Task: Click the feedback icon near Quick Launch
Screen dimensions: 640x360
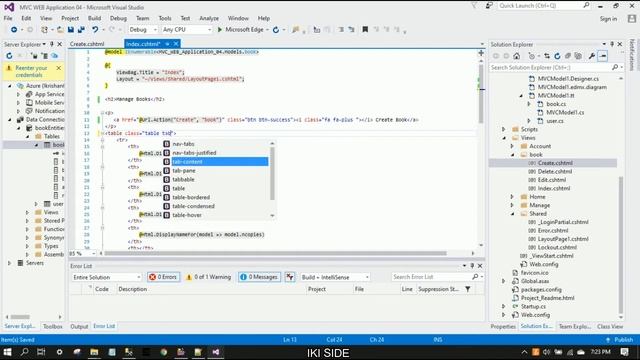Action: [489, 6]
